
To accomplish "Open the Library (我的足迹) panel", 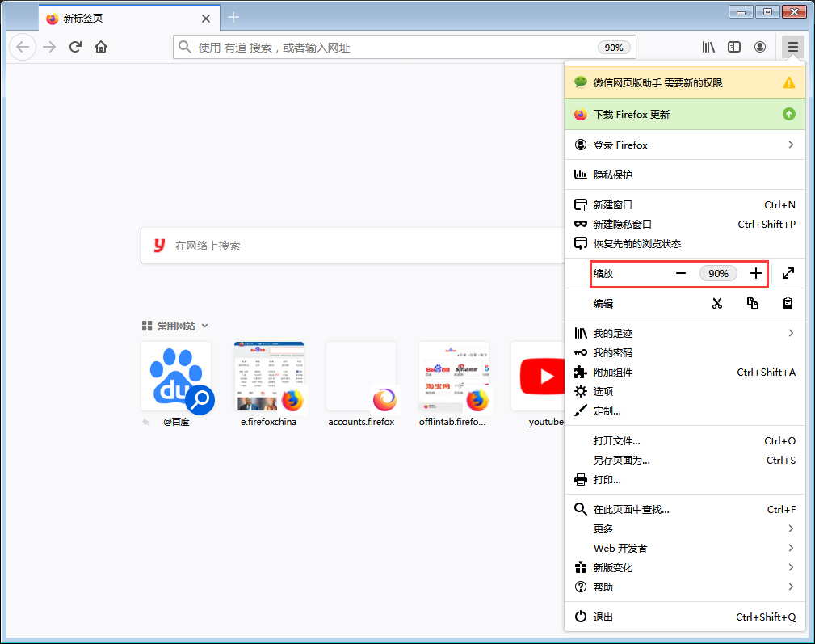I will pyautogui.click(x=614, y=332).
